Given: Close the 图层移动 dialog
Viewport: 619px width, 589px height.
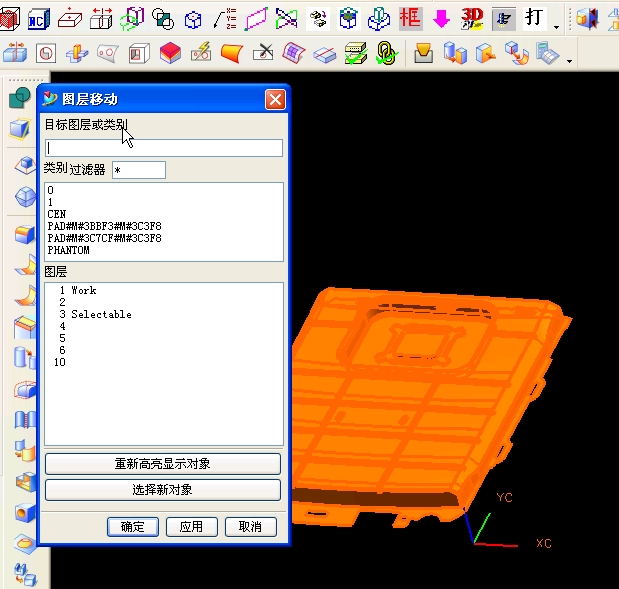Looking at the screenshot, I should pos(275,99).
